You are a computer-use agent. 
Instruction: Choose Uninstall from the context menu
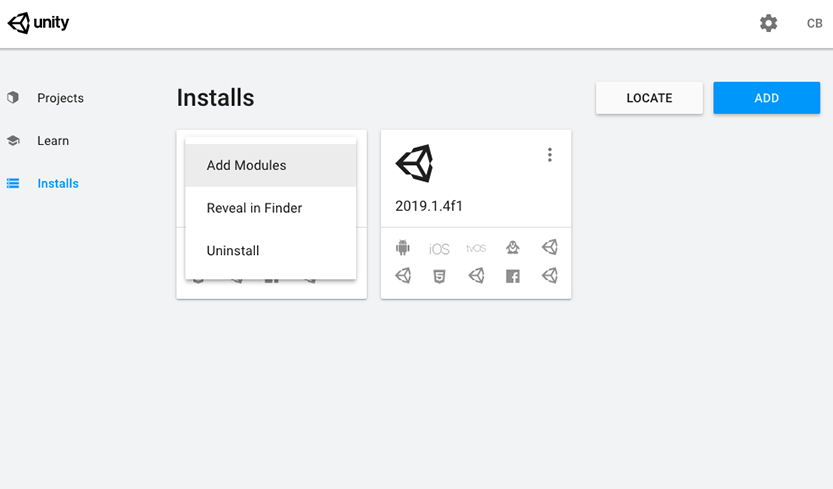pyautogui.click(x=233, y=250)
